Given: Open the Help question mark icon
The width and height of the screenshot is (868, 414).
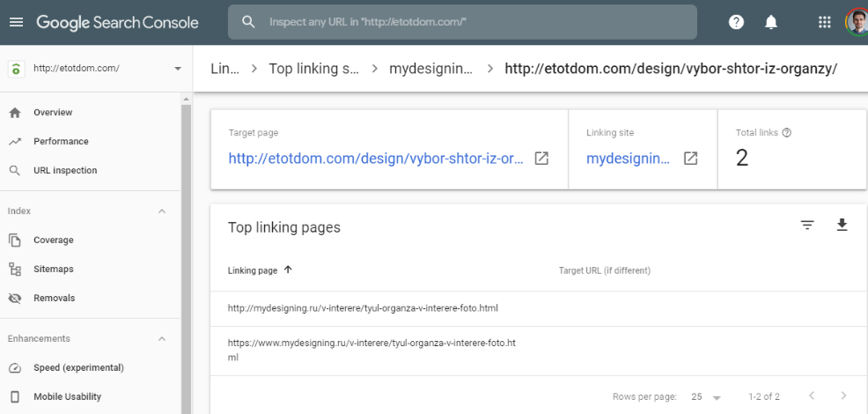Looking at the screenshot, I should point(736,22).
